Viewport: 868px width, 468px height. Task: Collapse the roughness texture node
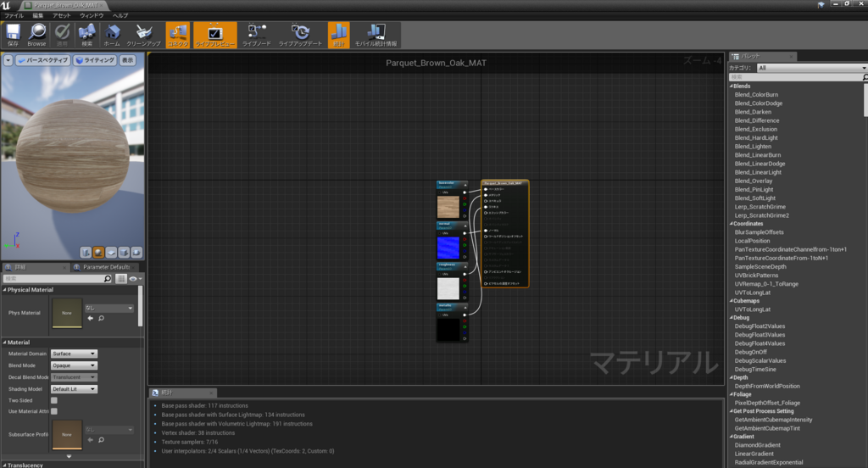(x=465, y=267)
